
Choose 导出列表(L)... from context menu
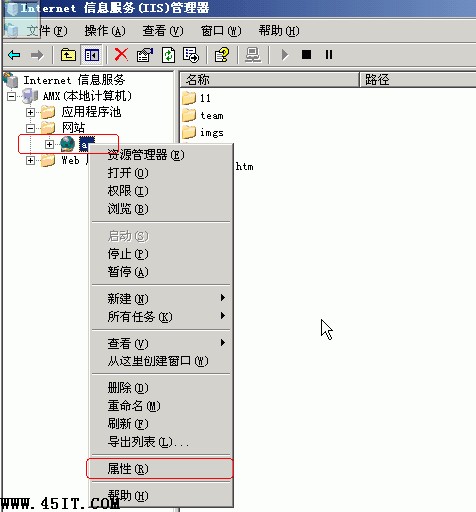pyautogui.click(x=161, y=442)
